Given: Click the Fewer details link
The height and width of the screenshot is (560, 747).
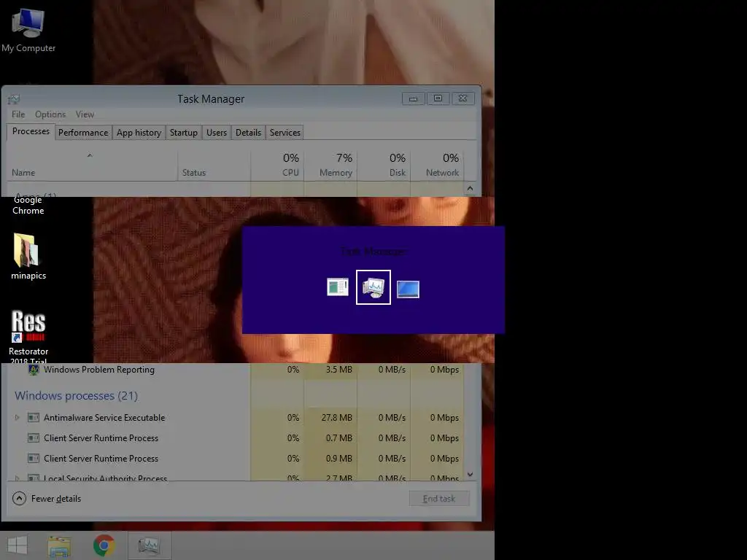Looking at the screenshot, I should point(55,499).
